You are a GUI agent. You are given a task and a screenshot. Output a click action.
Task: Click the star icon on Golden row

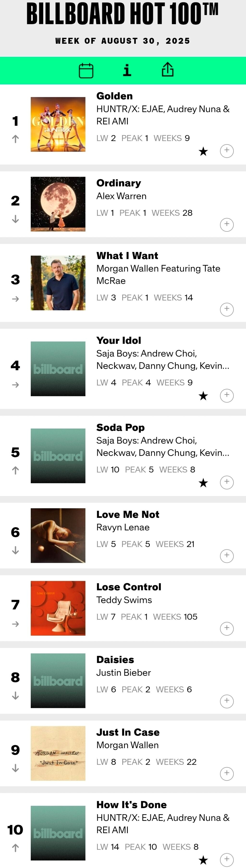(203, 151)
